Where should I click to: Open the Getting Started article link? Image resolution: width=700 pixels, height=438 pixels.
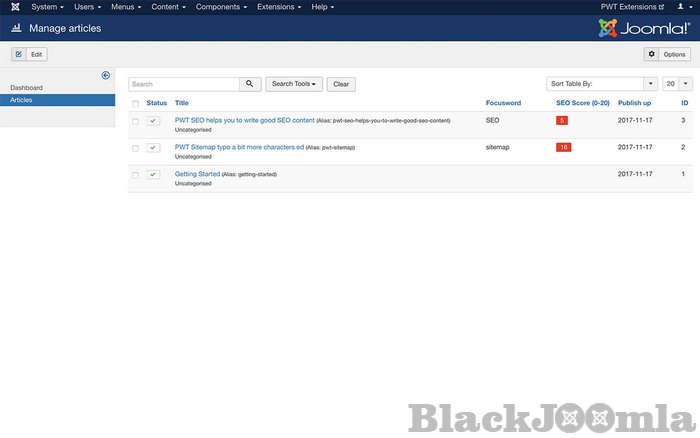point(197,174)
